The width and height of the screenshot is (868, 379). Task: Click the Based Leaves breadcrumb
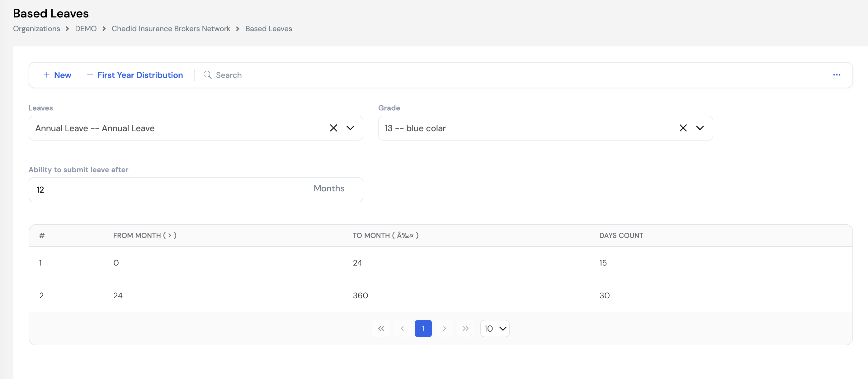click(x=269, y=29)
